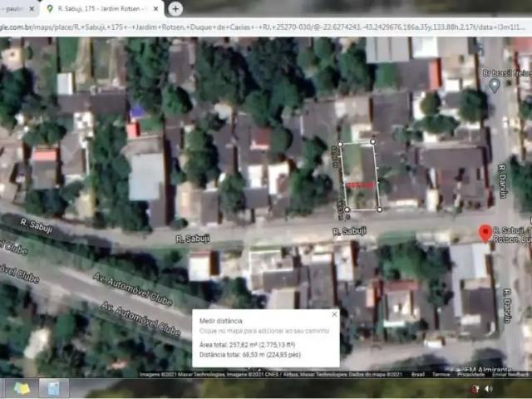Click the map pin favicon on the active tab

pos(50,9)
